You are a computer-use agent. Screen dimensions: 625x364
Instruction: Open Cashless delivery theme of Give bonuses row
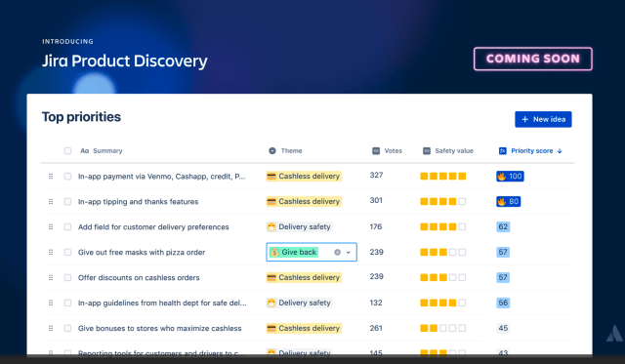304,328
